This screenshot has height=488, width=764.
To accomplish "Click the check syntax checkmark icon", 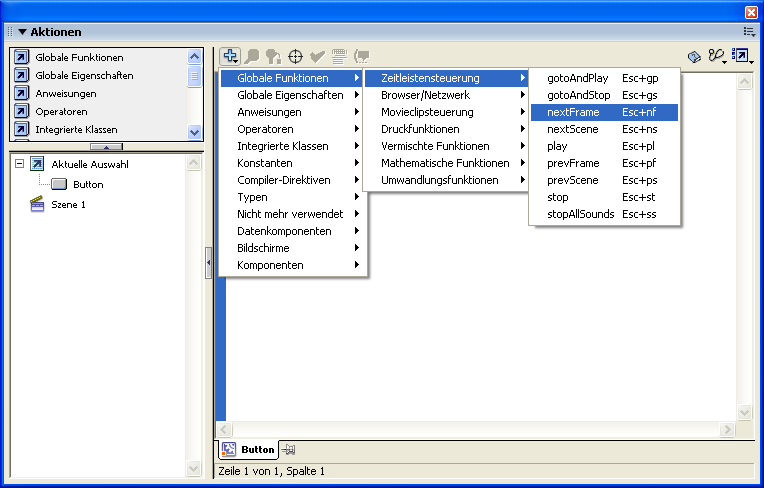I will coord(317,57).
